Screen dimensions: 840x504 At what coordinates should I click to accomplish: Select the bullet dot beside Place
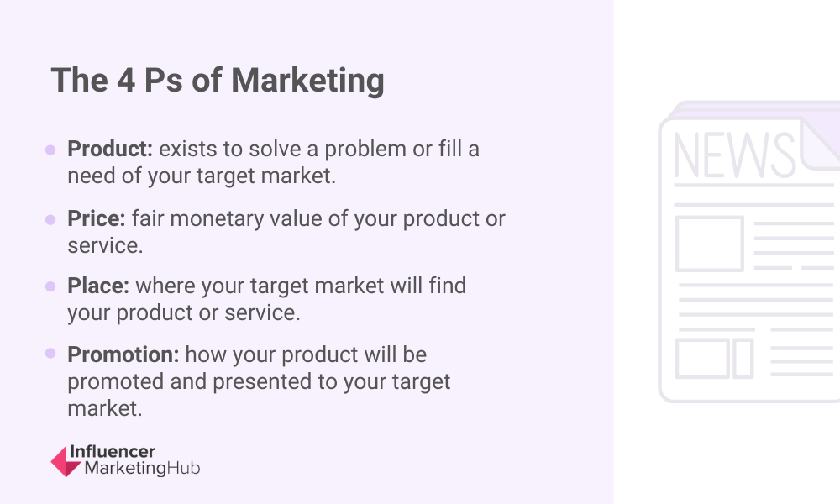point(50,286)
